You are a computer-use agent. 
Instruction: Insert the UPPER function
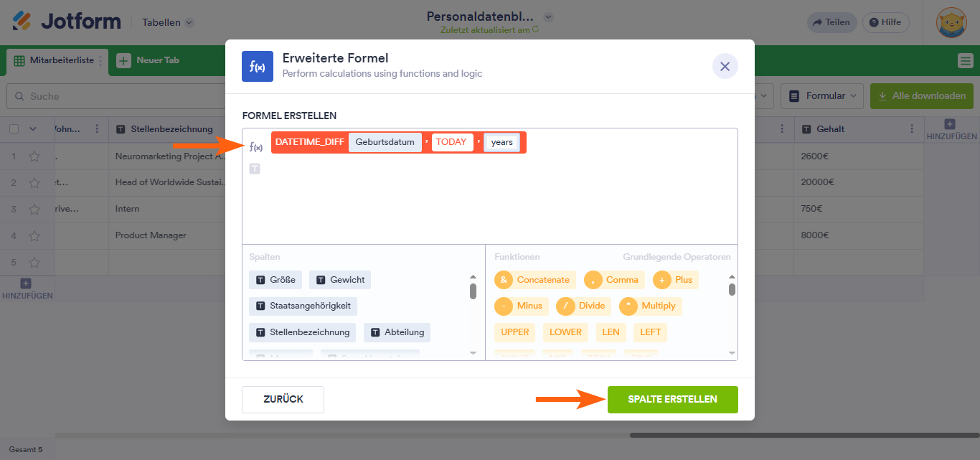515,332
